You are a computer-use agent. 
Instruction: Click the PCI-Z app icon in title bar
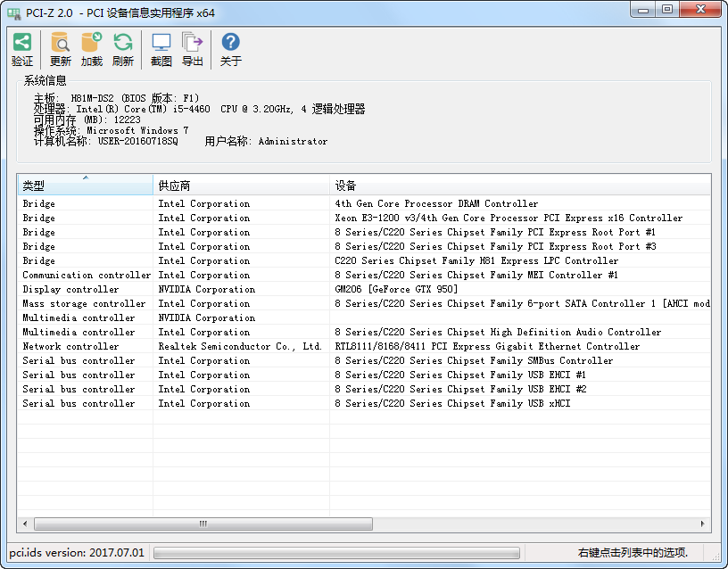pos(13,12)
